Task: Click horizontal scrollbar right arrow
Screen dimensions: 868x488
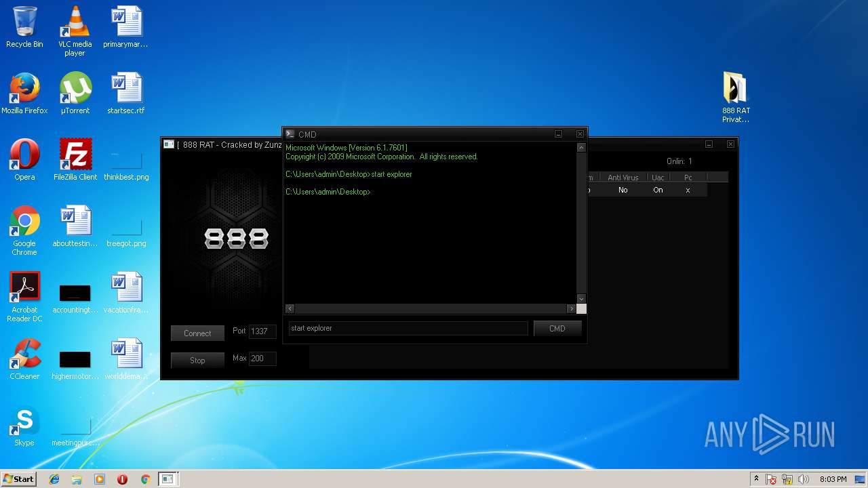Action: pos(571,308)
